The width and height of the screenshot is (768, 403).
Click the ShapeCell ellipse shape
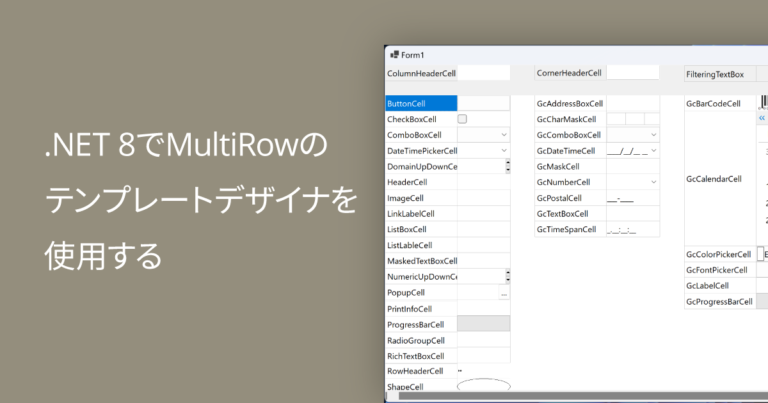coord(483,385)
